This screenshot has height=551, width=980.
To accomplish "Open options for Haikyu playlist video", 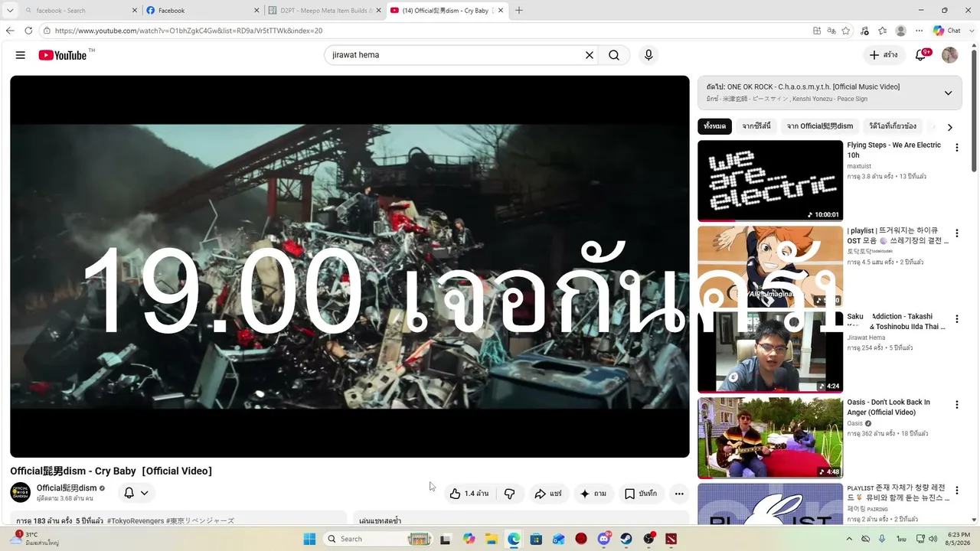I will (956, 233).
